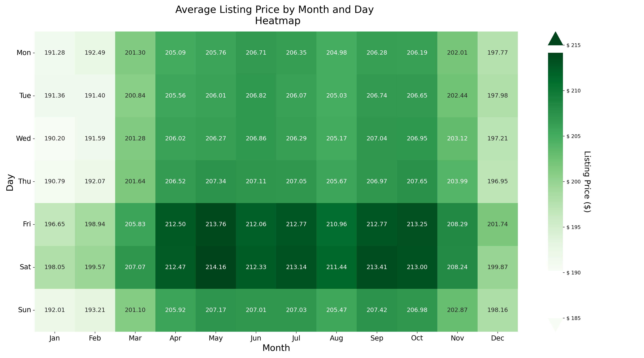Click the Friday October cell showing 213.25
This screenshot has width=644, height=358.
coord(417,224)
